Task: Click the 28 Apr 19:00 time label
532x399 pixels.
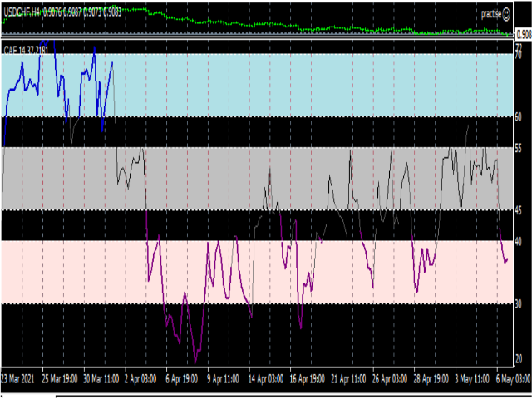Action: point(431,379)
